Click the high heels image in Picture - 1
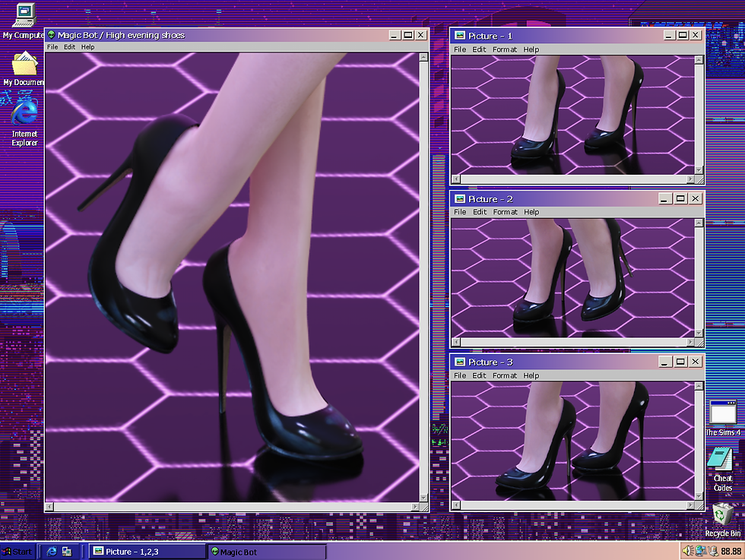 pos(572,115)
